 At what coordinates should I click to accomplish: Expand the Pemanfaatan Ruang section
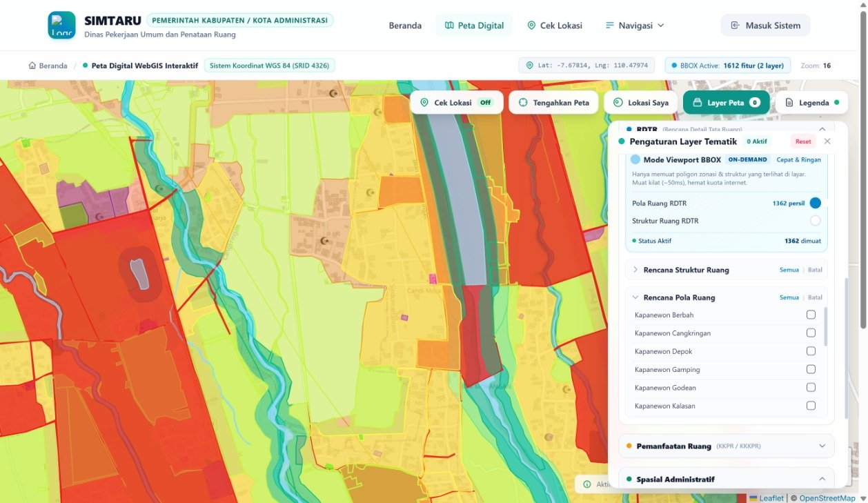(822, 446)
